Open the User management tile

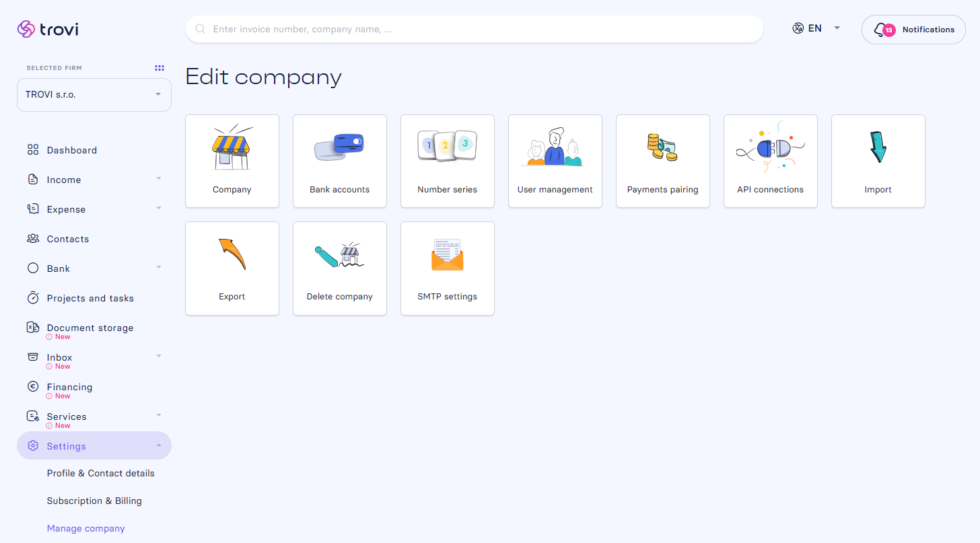click(x=555, y=161)
